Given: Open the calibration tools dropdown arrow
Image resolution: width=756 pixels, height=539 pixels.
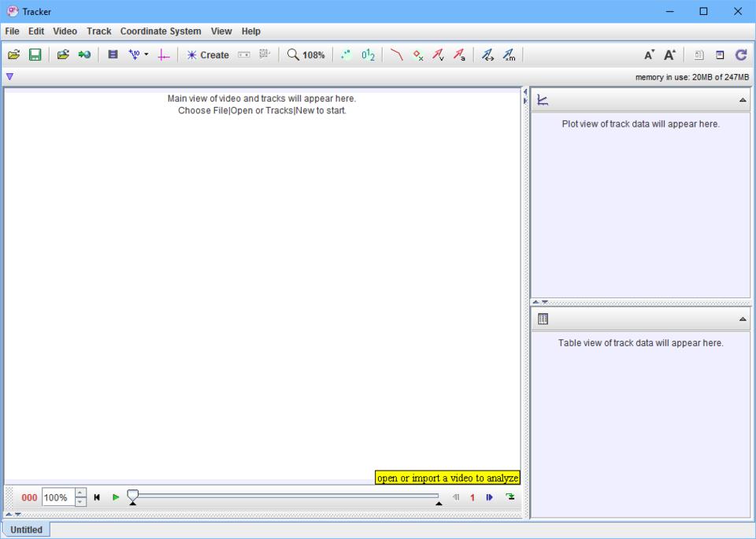Looking at the screenshot, I should tap(146, 55).
